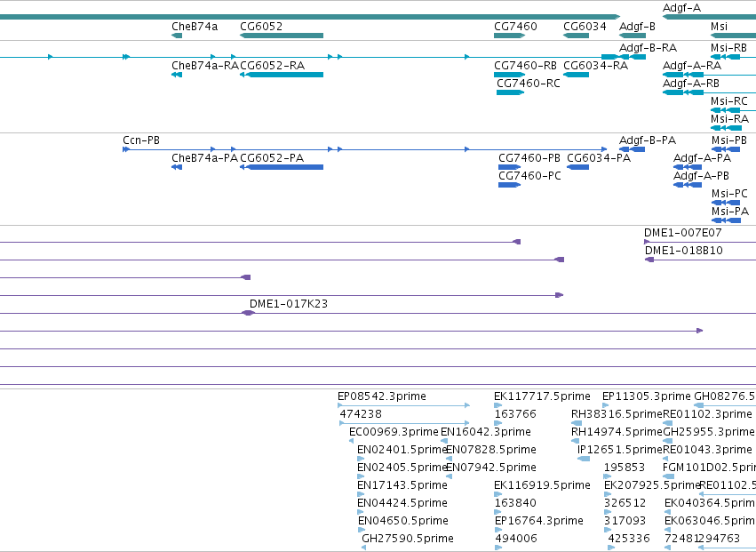
Task: Select transcript Msi-RB
Action: (728, 48)
